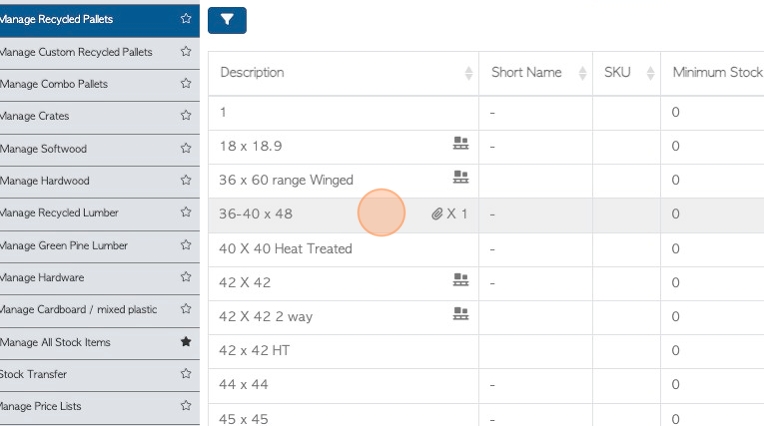The width and height of the screenshot is (764, 426).
Task: Click pallet stack icon on 42 X 42 row
Action: pos(460,279)
